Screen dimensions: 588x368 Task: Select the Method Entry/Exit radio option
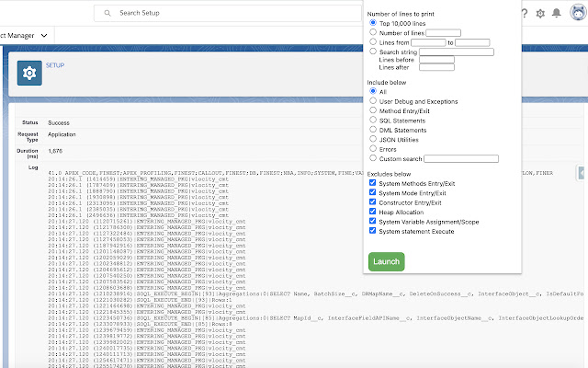point(372,110)
